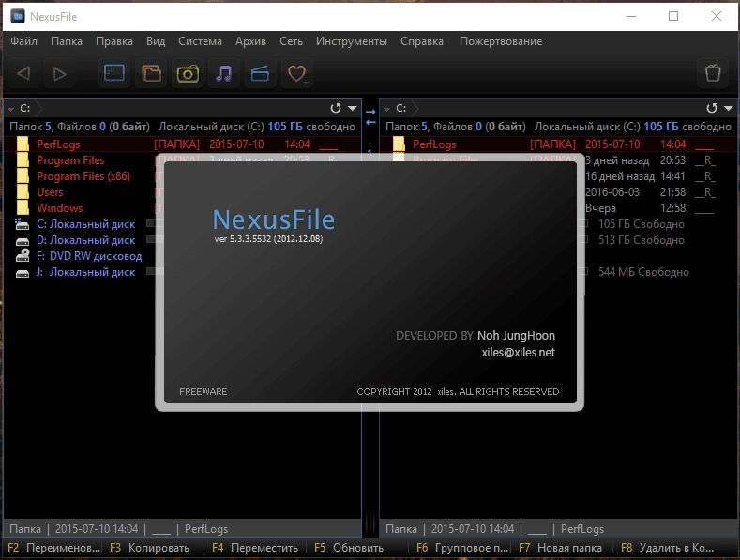The image size is (740, 560).
Task: Open the pictures camera toolbar icon
Action: pos(188,73)
